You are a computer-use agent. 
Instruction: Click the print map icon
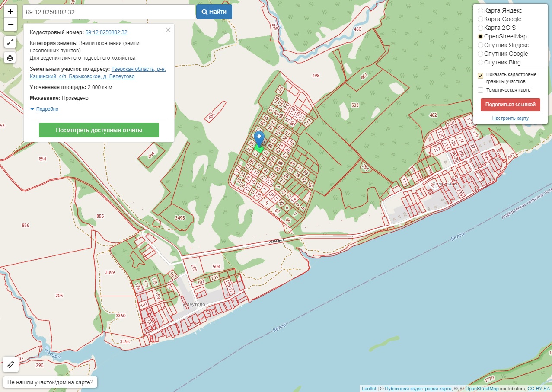[x=10, y=57]
